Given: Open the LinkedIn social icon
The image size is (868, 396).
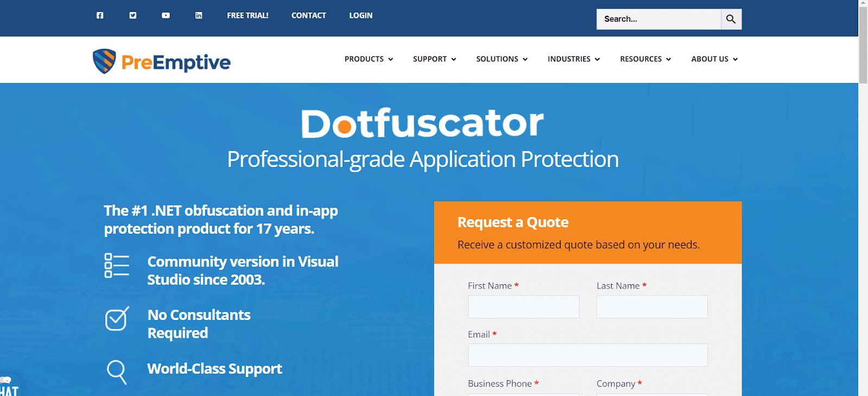Looking at the screenshot, I should pos(199,15).
